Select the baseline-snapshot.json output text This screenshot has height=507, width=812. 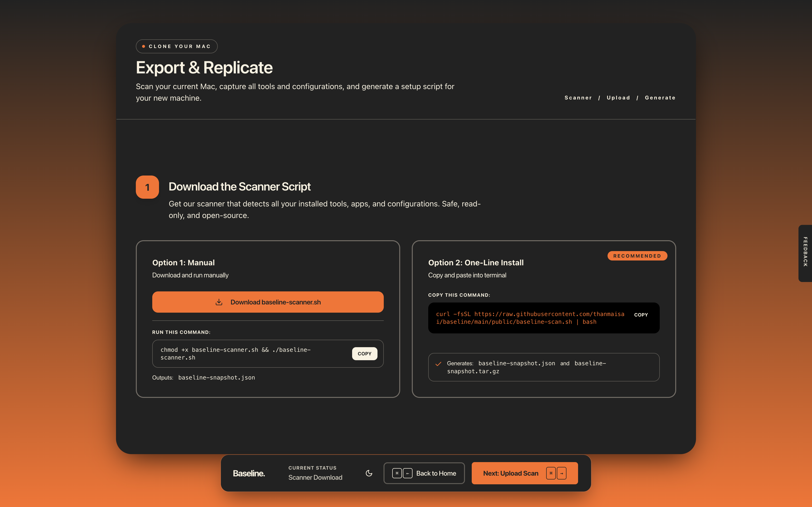216,377
